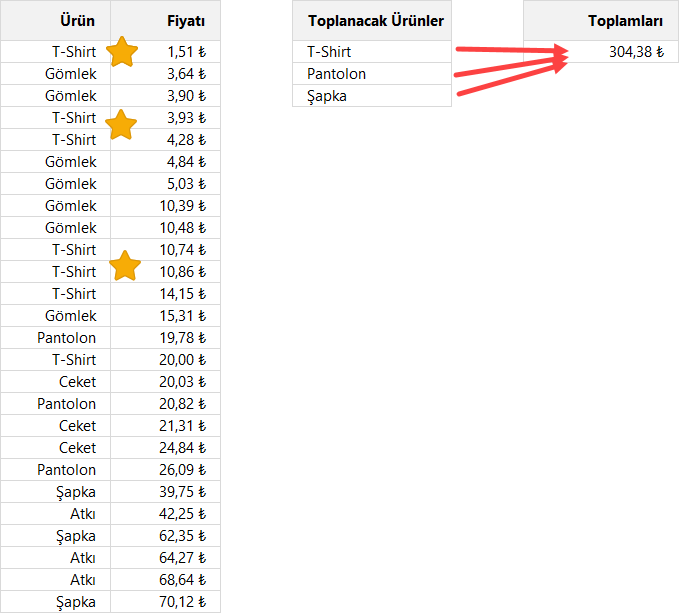
Task: Select the Fiyatı column header cell
Action: [165, 20]
